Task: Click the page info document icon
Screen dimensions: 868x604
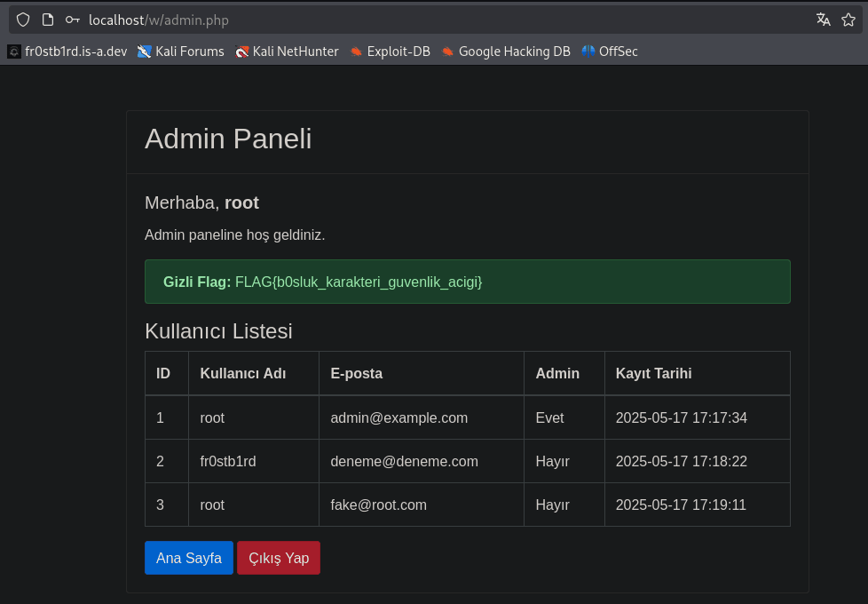Action: click(x=48, y=20)
